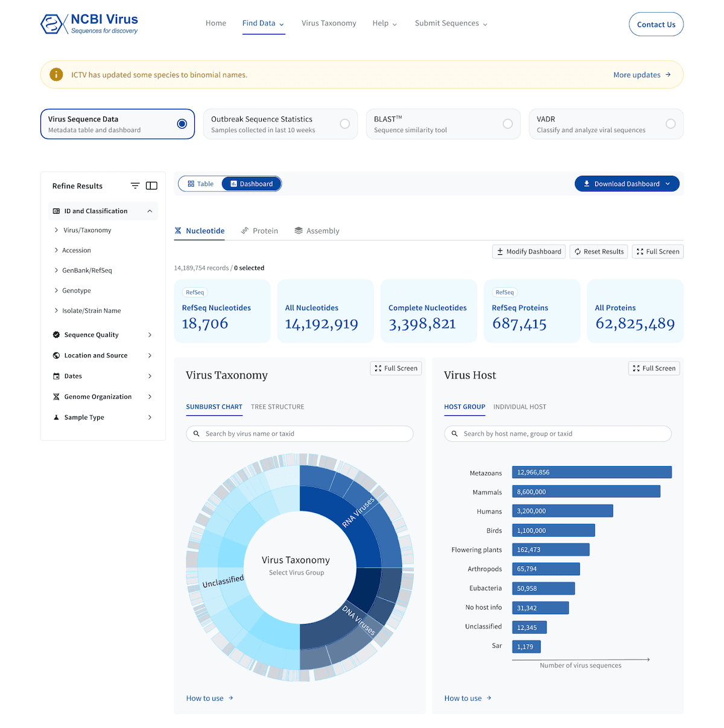Select the VADR radio option

coord(670,124)
